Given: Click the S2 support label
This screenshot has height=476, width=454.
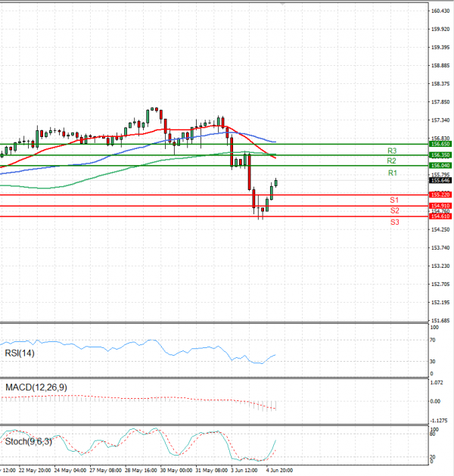Looking at the screenshot, I should click(394, 210).
